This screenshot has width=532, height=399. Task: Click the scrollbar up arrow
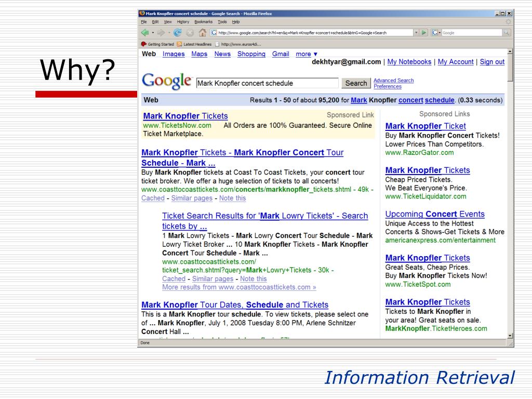[x=510, y=51]
